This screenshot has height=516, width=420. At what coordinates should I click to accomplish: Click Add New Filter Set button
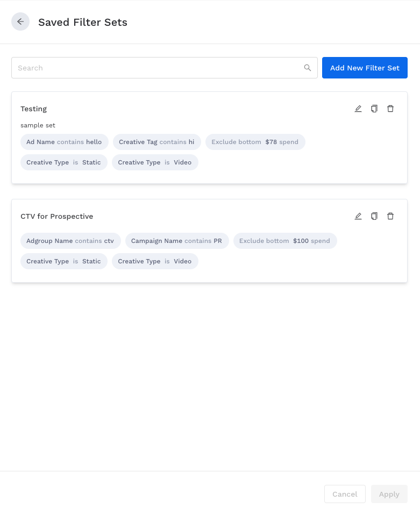click(x=365, y=68)
